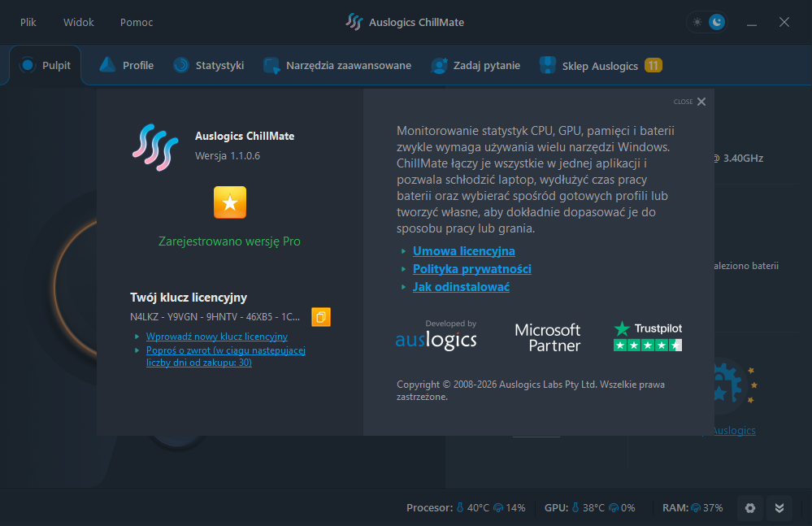Click the Auslogics link behind the dialog
The height and width of the screenshot is (526, 812).
click(734, 431)
